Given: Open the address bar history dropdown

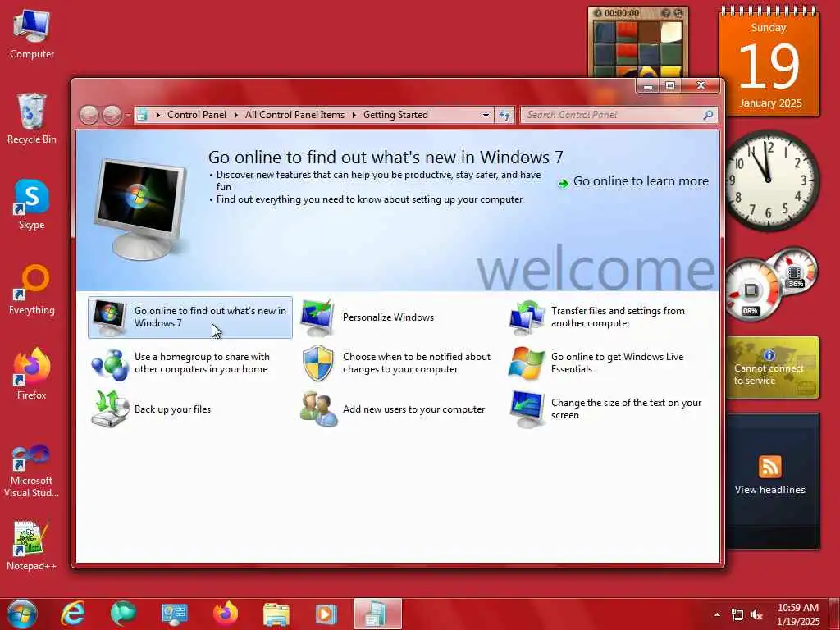Looking at the screenshot, I should pos(486,115).
